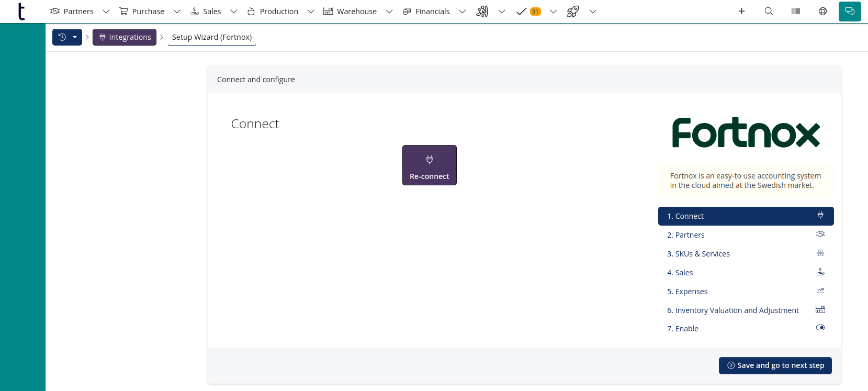Select step 4. Sales in the wizard
The width and height of the screenshot is (868, 391).
[x=746, y=273]
